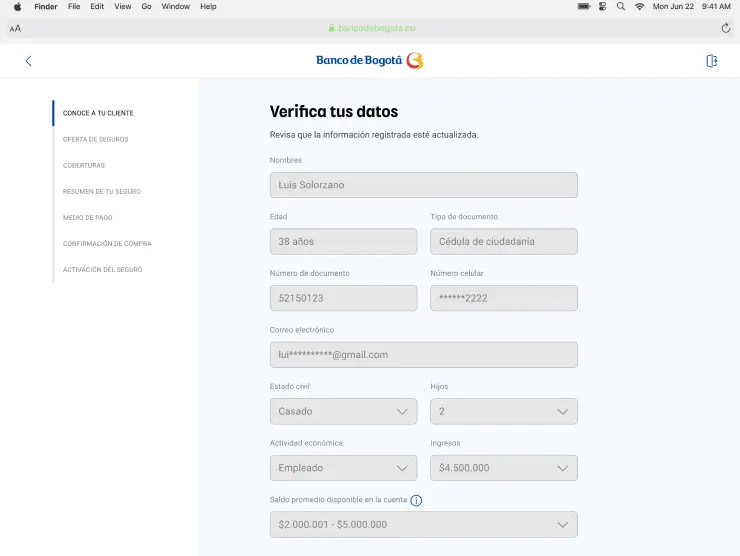Click the back arrow icon
This screenshot has width=740, height=556.
click(x=28, y=61)
